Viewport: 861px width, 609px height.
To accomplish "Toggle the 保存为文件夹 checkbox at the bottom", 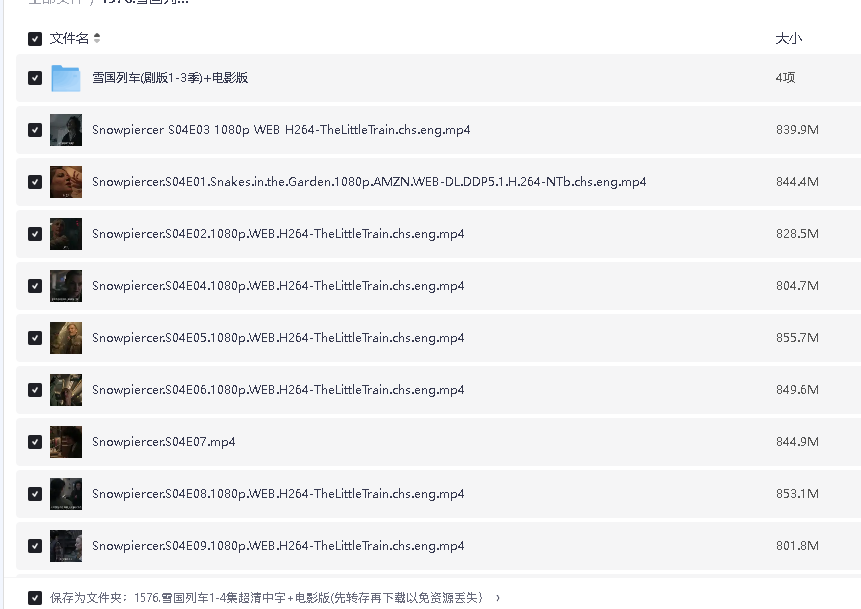I will pos(35,597).
